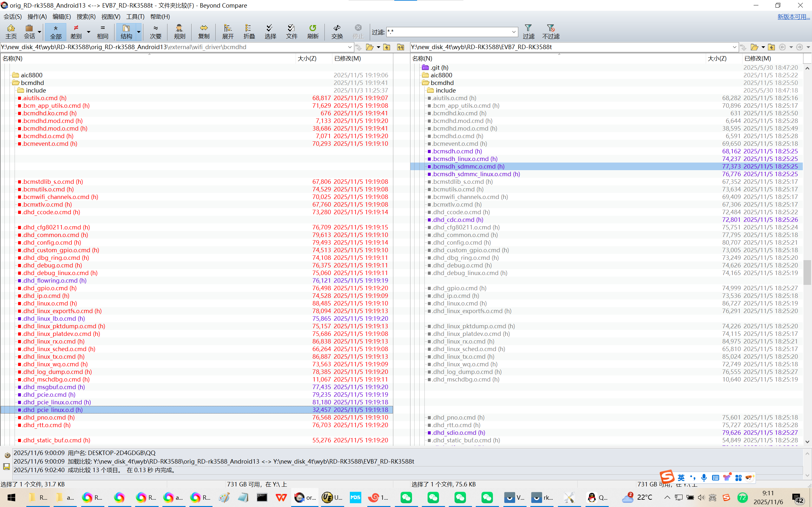Expand the left folder path history dropdown

(x=350, y=47)
